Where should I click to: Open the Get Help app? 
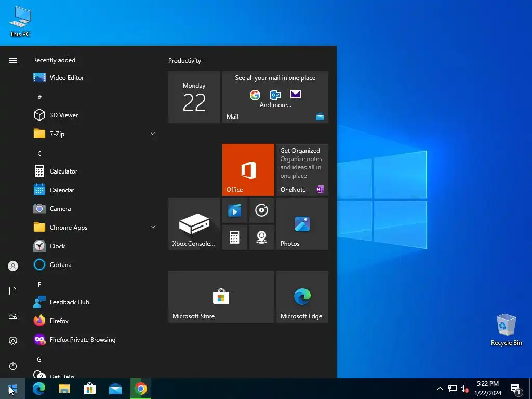pos(94,375)
